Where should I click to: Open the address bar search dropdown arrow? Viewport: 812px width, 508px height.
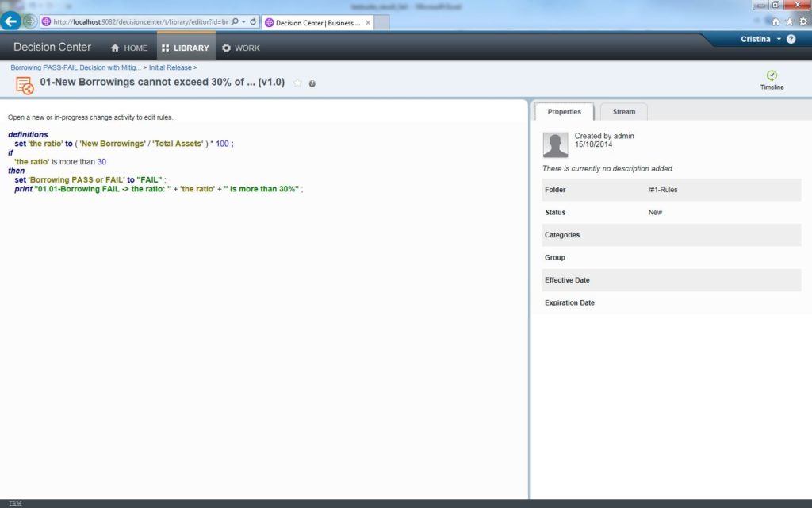(243, 22)
